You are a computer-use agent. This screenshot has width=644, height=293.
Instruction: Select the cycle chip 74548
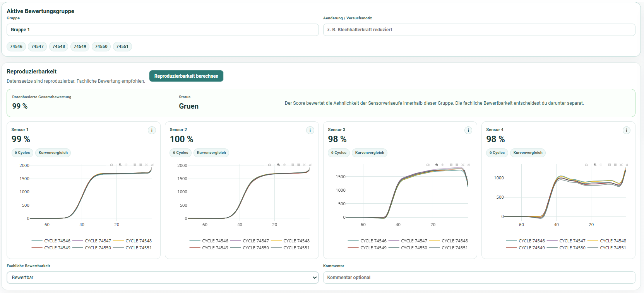(59, 46)
